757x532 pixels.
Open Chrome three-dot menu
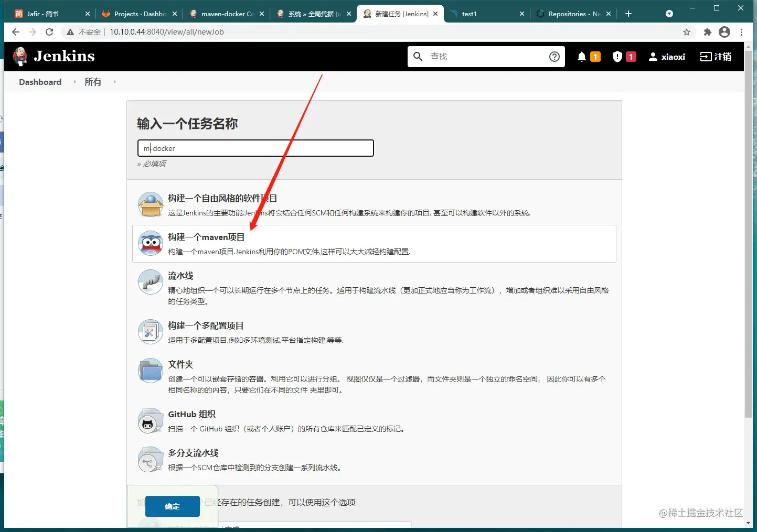[x=741, y=32]
